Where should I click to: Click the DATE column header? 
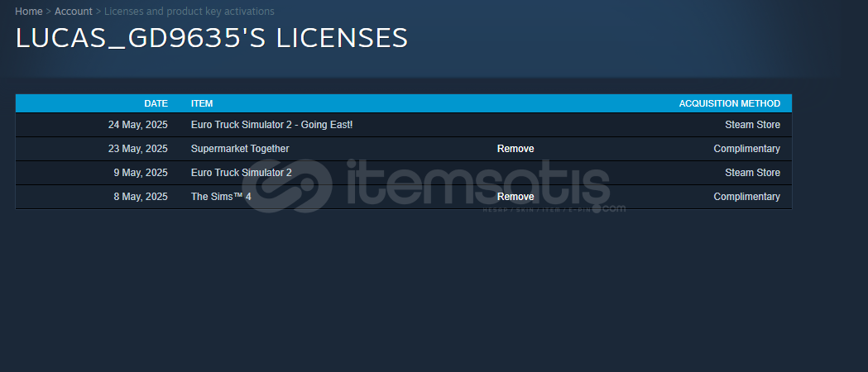click(156, 103)
